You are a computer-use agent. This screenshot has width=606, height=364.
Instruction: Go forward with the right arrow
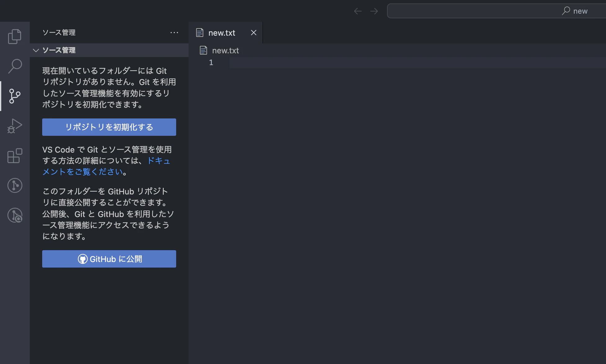374,11
